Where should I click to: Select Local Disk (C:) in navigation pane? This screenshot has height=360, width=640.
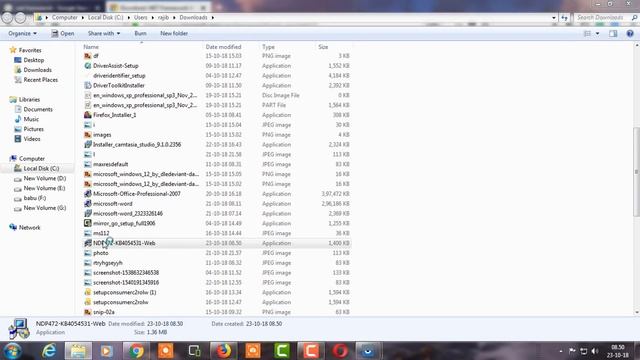tap(41, 168)
